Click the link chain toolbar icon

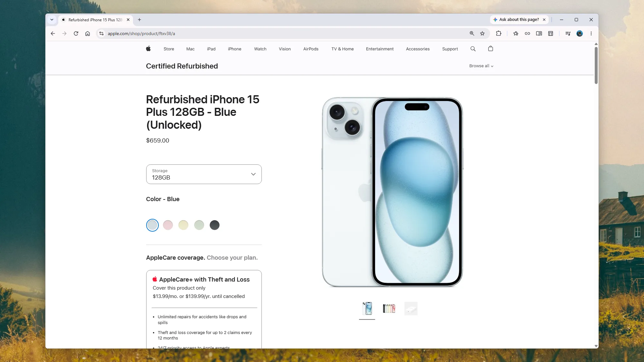527,33
